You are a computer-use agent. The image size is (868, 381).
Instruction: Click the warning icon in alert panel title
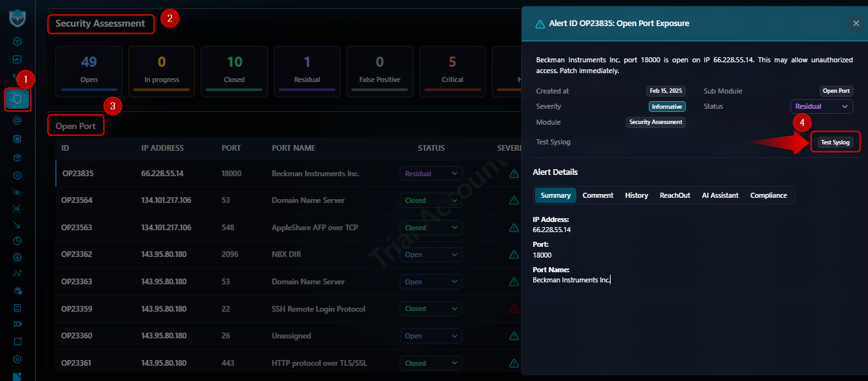tap(540, 24)
